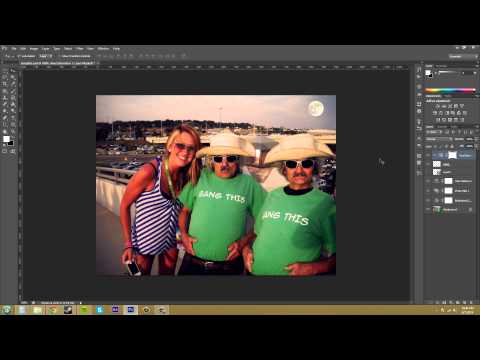
Task: Open the workspace switcher dropdown
Action: pyautogui.click(x=463, y=56)
